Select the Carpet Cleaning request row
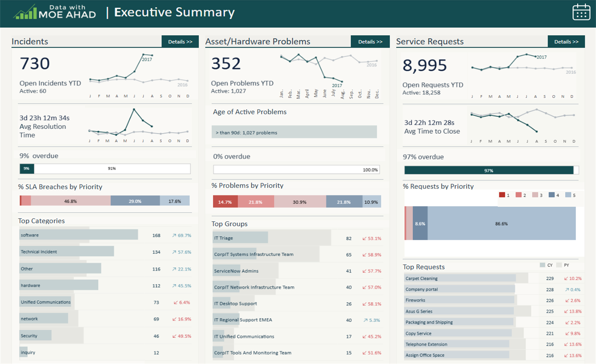 [493, 278]
